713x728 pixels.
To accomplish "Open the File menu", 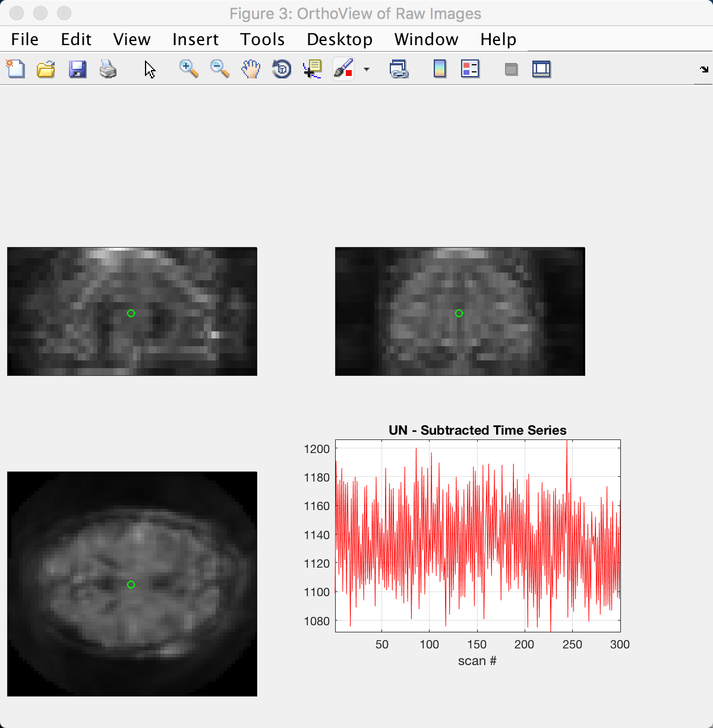I will point(24,39).
